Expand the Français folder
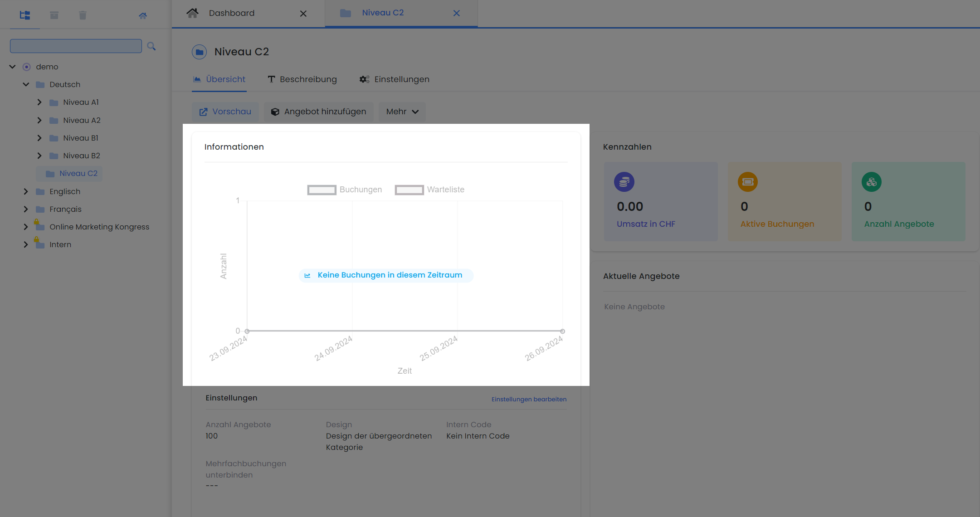The height and width of the screenshot is (517, 980). click(26, 209)
